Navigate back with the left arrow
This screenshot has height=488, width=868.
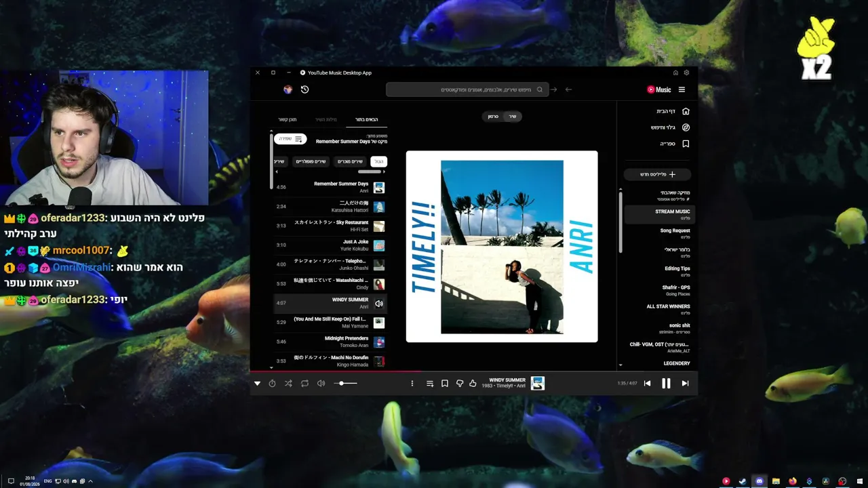click(x=568, y=89)
